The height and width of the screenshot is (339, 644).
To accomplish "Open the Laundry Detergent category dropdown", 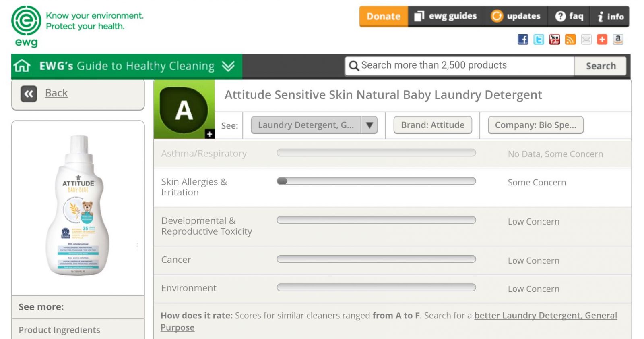I will (x=314, y=125).
